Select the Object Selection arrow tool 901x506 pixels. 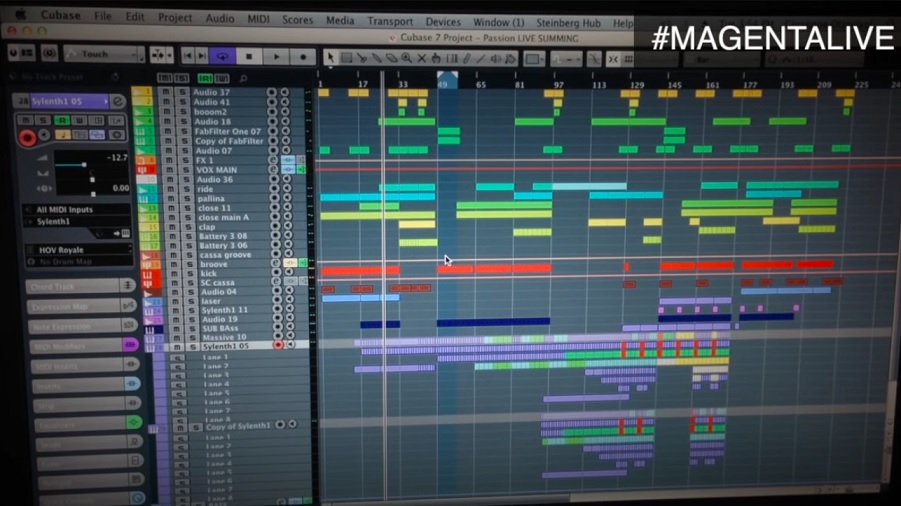(x=330, y=57)
